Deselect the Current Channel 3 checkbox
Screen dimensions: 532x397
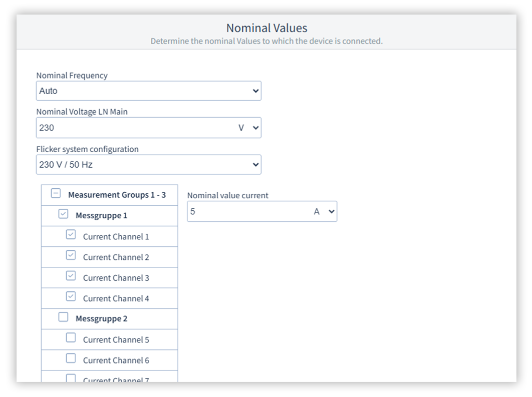(71, 276)
